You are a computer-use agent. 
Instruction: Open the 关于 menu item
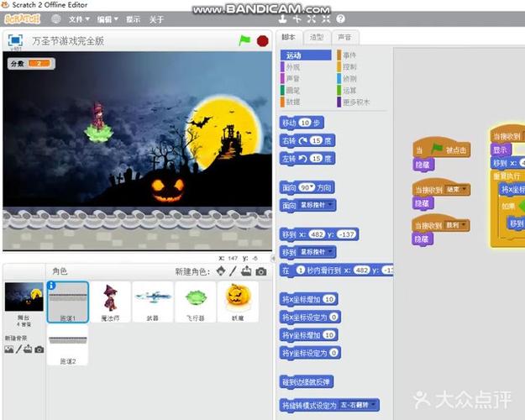(x=156, y=19)
